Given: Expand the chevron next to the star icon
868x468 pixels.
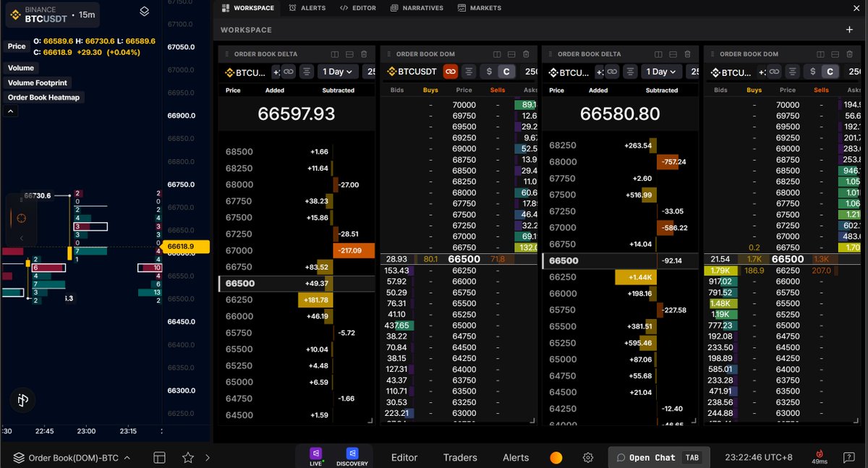Looking at the screenshot, I should [208, 457].
